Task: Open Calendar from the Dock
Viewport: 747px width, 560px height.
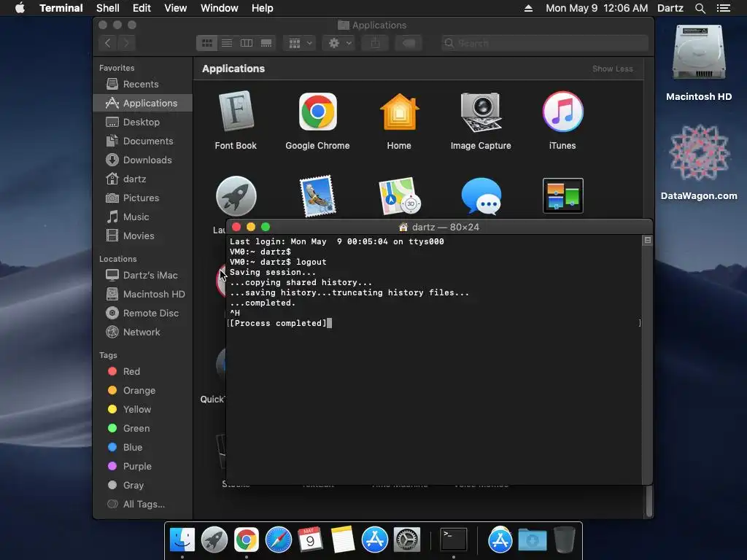Action: [310, 540]
